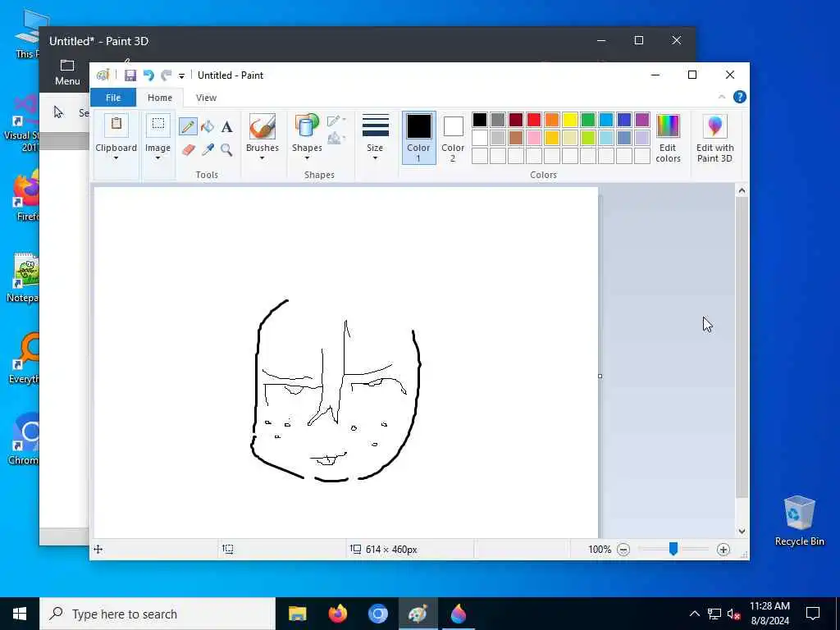Viewport: 840px width, 630px height.
Task: Select the Magnifier tool
Action: (x=226, y=149)
